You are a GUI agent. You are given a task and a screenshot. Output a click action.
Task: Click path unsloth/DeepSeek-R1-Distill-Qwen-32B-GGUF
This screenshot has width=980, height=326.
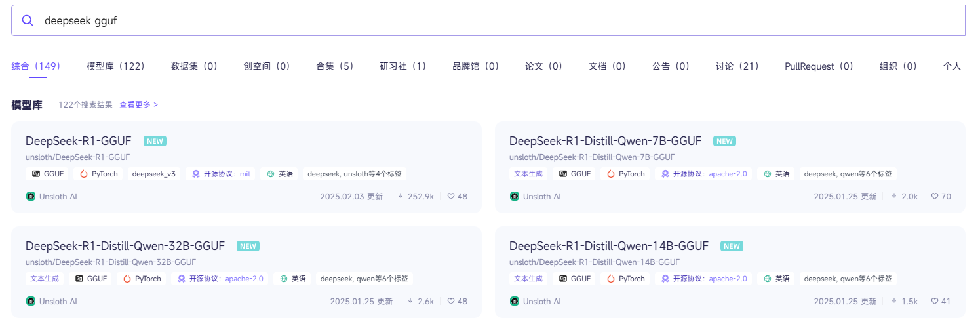111,262
